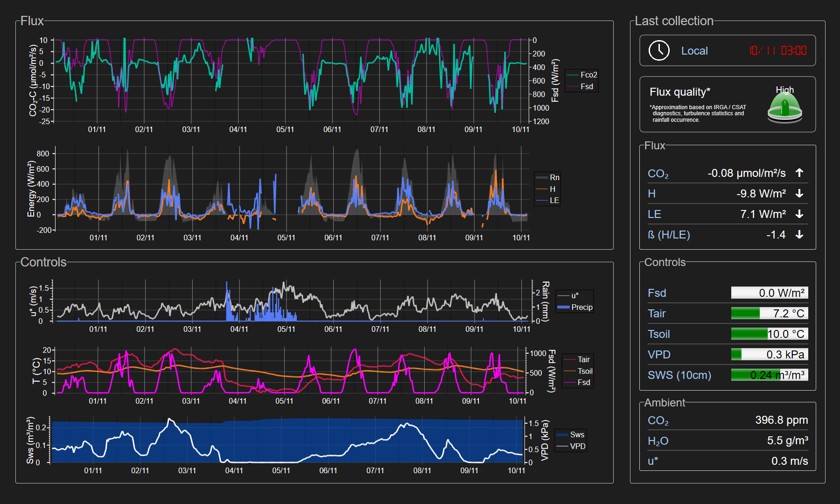Screen dimensions: 840x504
Task: Toggle the Fco2 series in legend
Action: click(582, 75)
